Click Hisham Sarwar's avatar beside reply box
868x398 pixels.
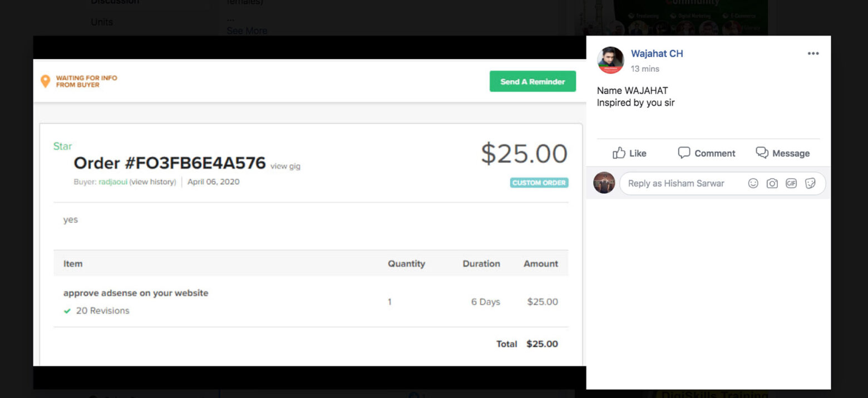[604, 183]
